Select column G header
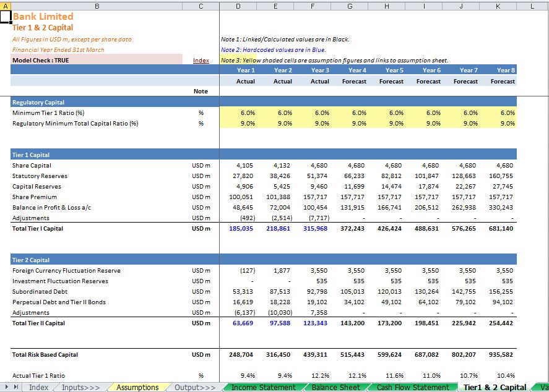The image size is (549, 392). [350, 6]
